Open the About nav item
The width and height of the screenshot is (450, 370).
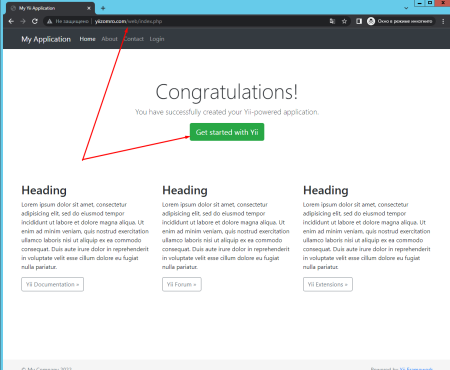click(x=109, y=39)
